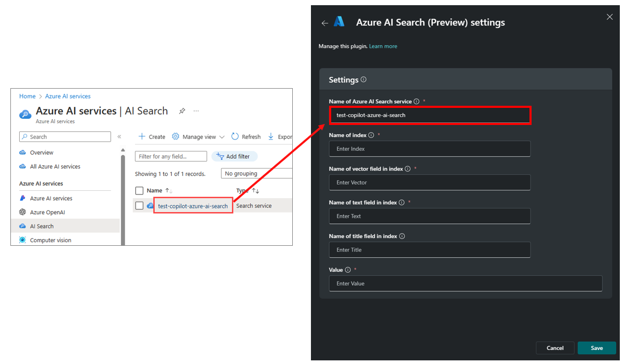Open the more options ellipsis in title

[x=196, y=111]
